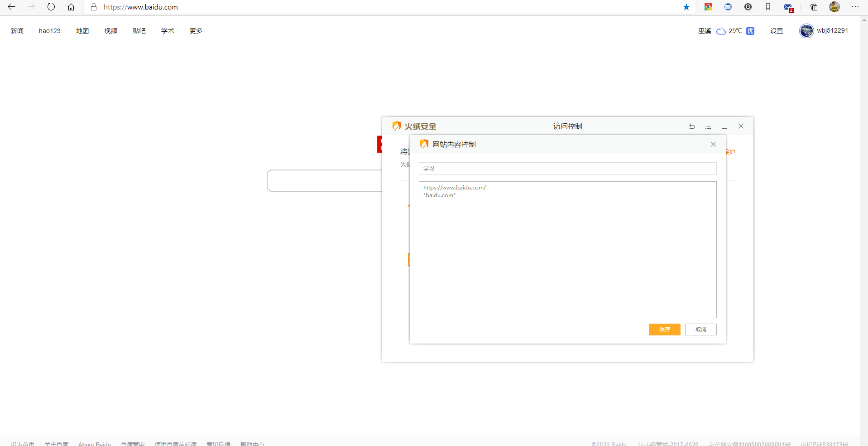
Task: Click the username wbj512291
Action: 832,30
